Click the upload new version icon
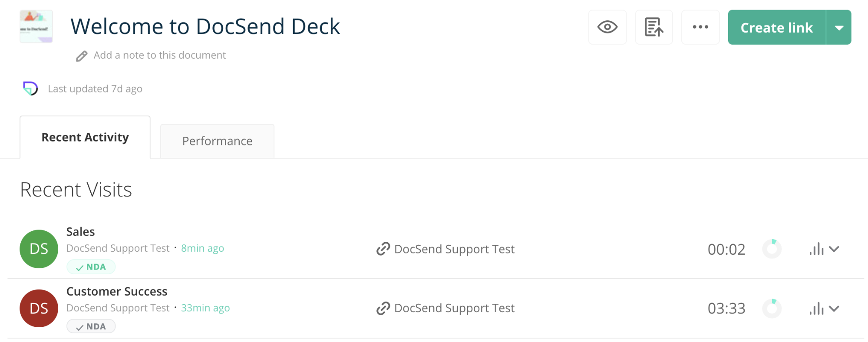Screen dimensions: 868x342 654,27
